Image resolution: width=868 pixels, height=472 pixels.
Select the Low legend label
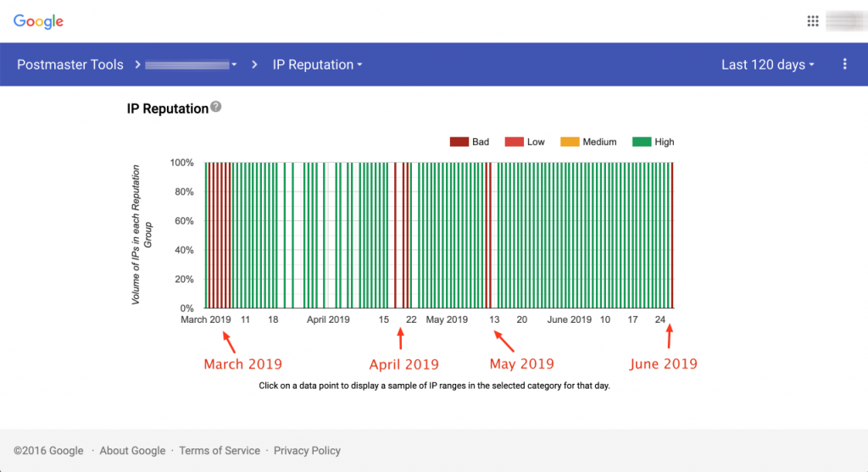(x=536, y=142)
